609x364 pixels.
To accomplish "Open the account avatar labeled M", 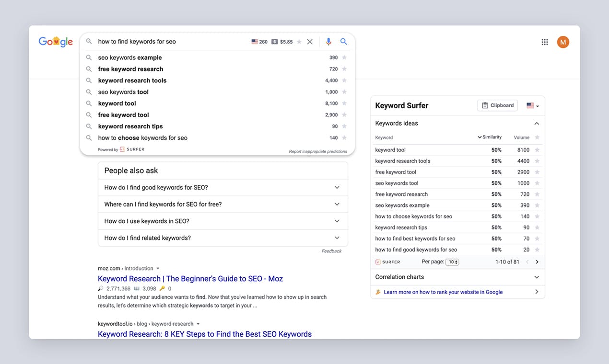I will 563,42.
